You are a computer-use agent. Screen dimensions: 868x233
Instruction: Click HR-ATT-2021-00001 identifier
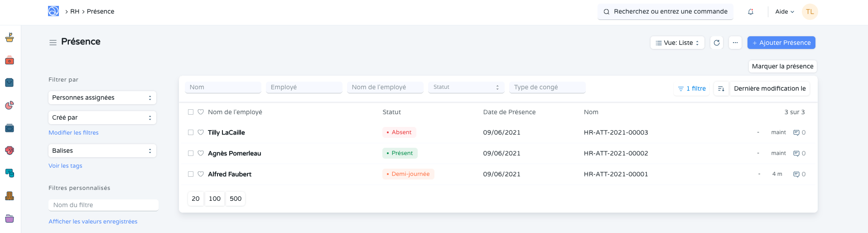click(x=616, y=174)
